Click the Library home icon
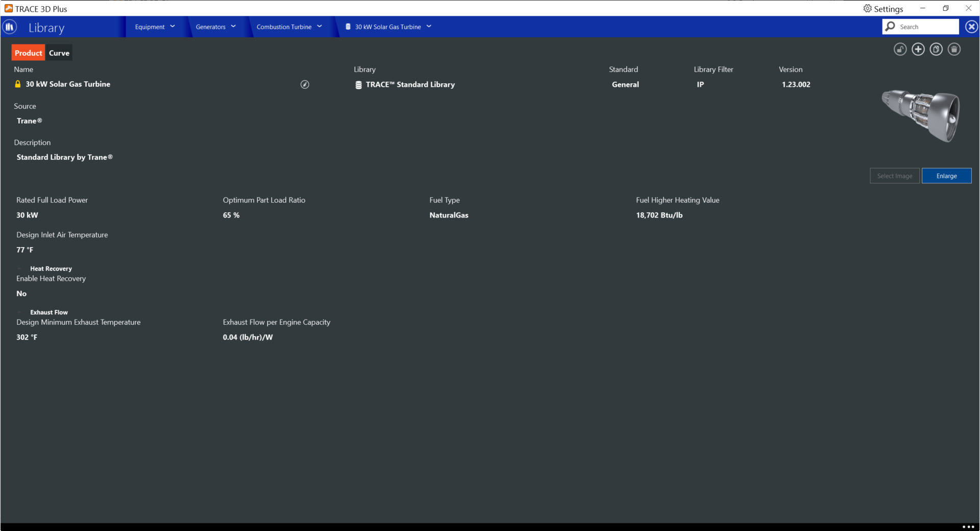This screenshot has width=980, height=531. pos(9,27)
